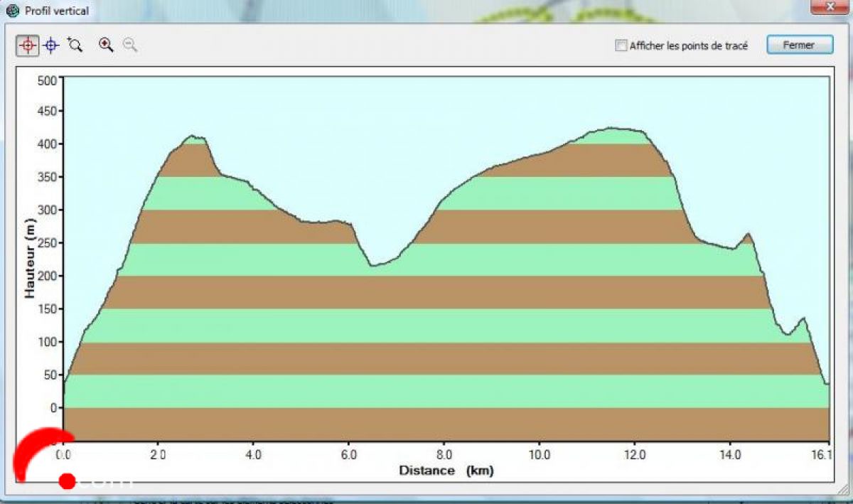The width and height of the screenshot is (853, 504).
Task: Zoom in with the plus magnifier
Action: pos(106,45)
